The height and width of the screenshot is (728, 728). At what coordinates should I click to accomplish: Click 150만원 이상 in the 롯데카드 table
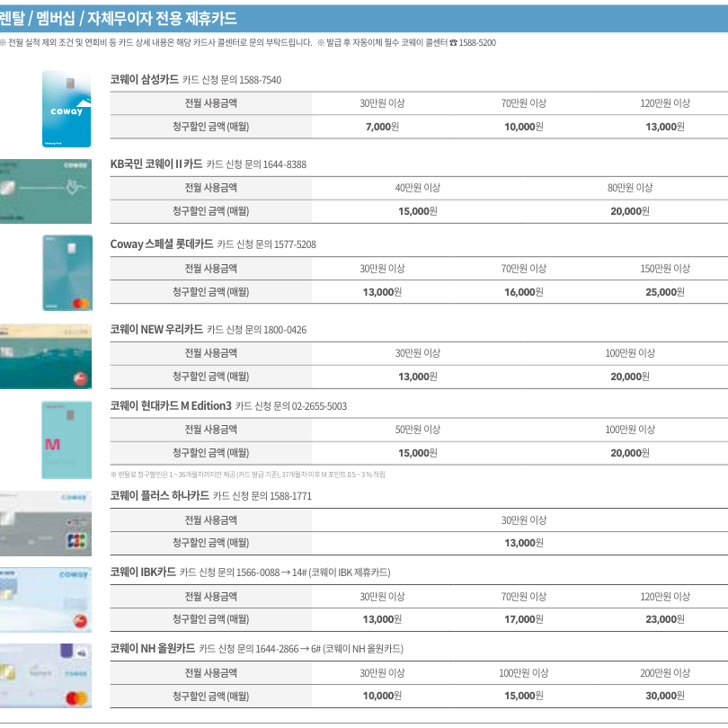[x=665, y=269]
